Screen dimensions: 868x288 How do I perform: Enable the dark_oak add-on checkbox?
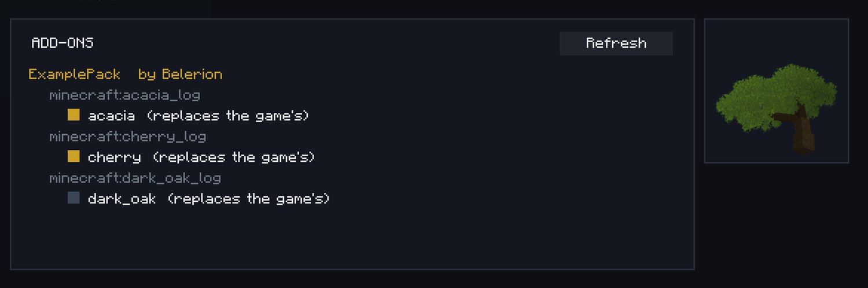coord(73,198)
